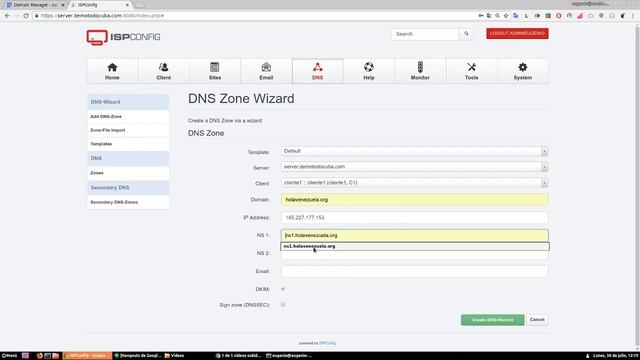Click the Cancel button
This screenshot has height=360, width=640.
(537, 320)
